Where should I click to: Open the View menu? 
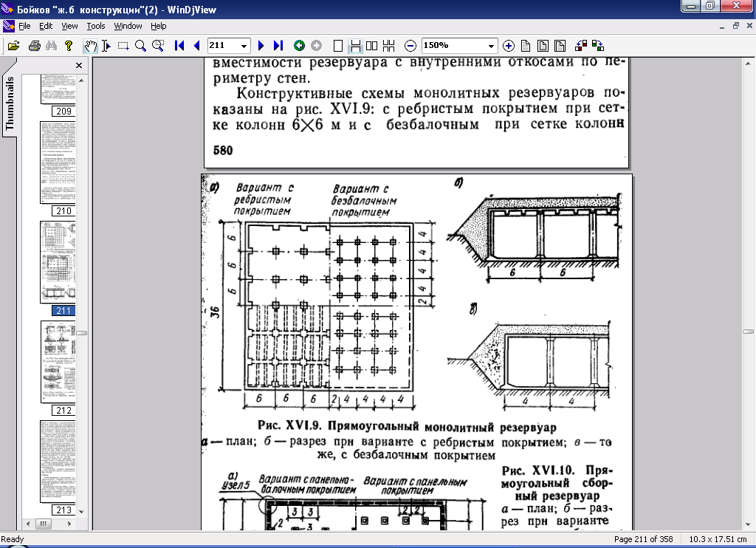(69, 26)
